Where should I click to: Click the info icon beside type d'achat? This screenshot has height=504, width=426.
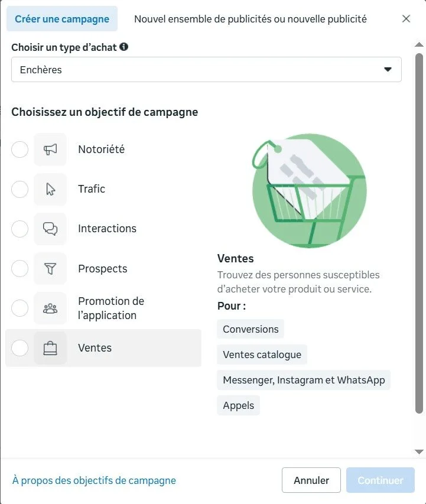(x=124, y=47)
